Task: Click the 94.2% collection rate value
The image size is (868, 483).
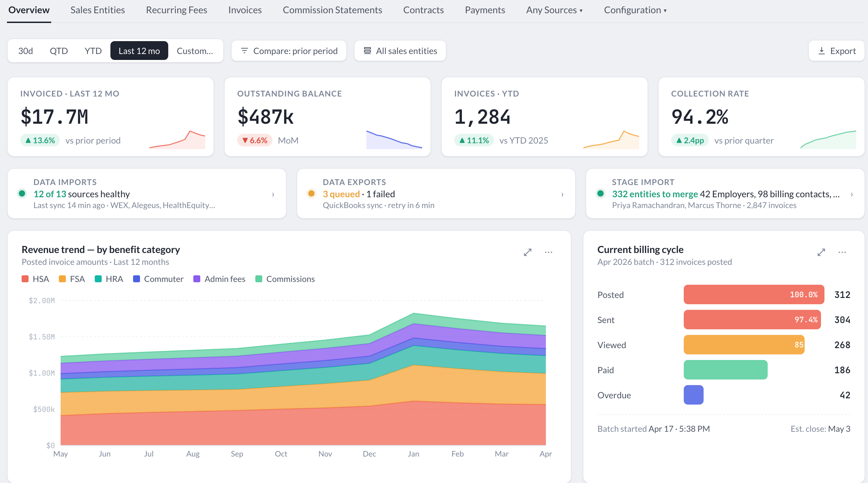Action: coord(700,117)
